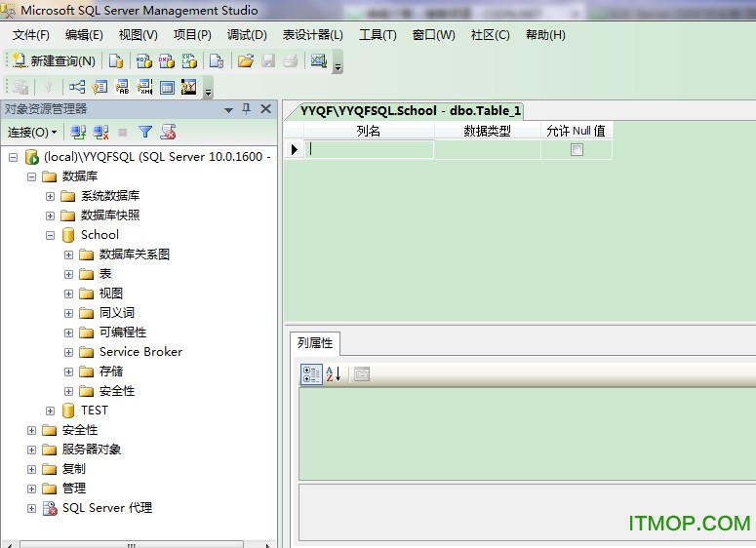Image resolution: width=756 pixels, height=548 pixels.
Task: Expand the 视图 folder
Action: coord(68,294)
